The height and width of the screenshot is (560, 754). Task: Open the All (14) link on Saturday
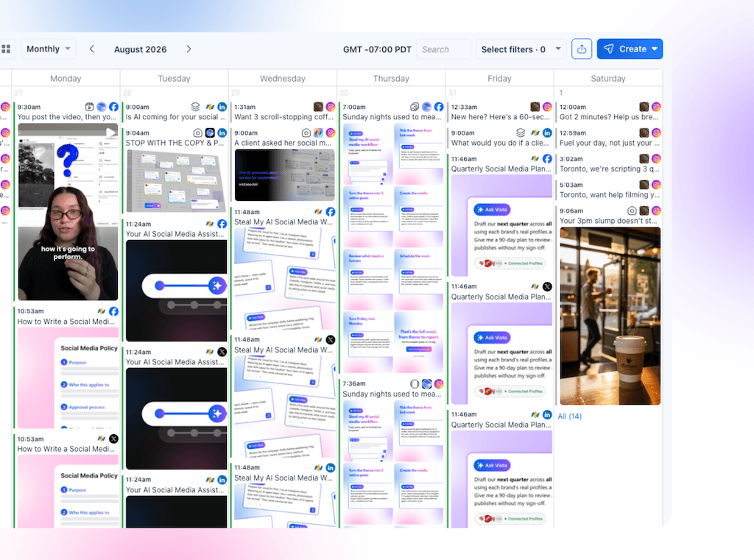pyautogui.click(x=569, y=417)
